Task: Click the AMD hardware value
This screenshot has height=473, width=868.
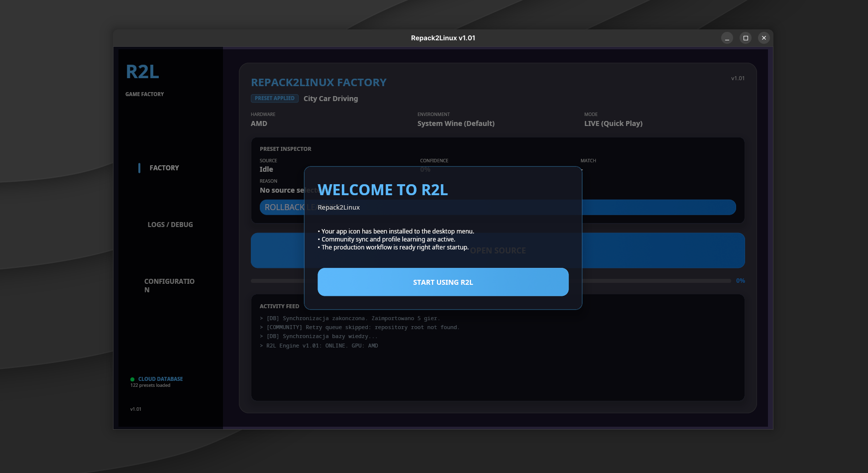Action: (x=259, y=123)
